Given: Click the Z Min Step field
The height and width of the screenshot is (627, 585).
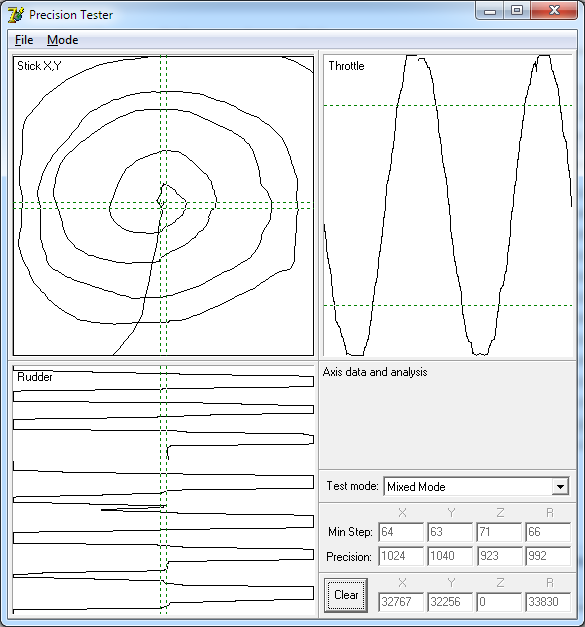Looking at the screenshot, I should pos(499,532).
